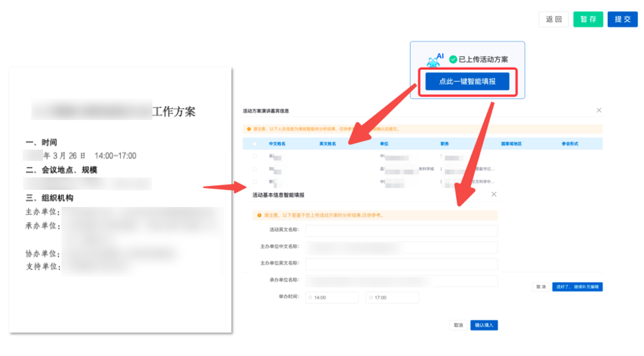Click the 暂存 save draft button
The height and width of the screenshot is (356, 644).
point(588,19)
